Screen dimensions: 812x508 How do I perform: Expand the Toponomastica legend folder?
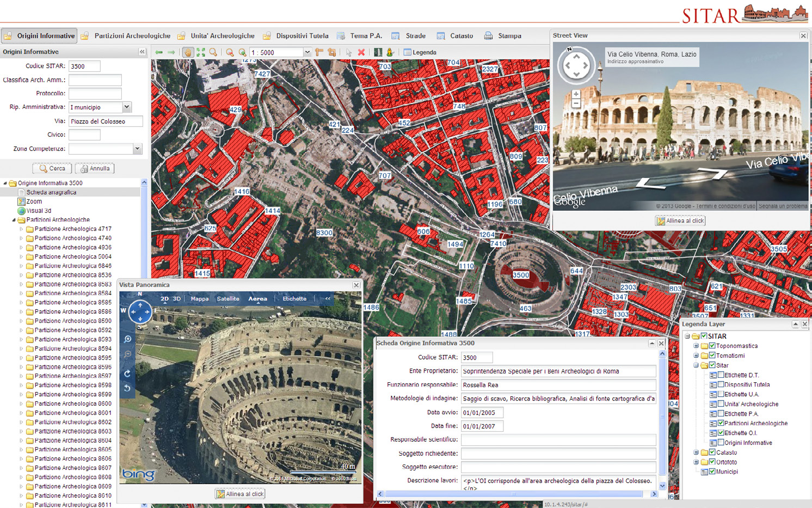pos(696,346)
